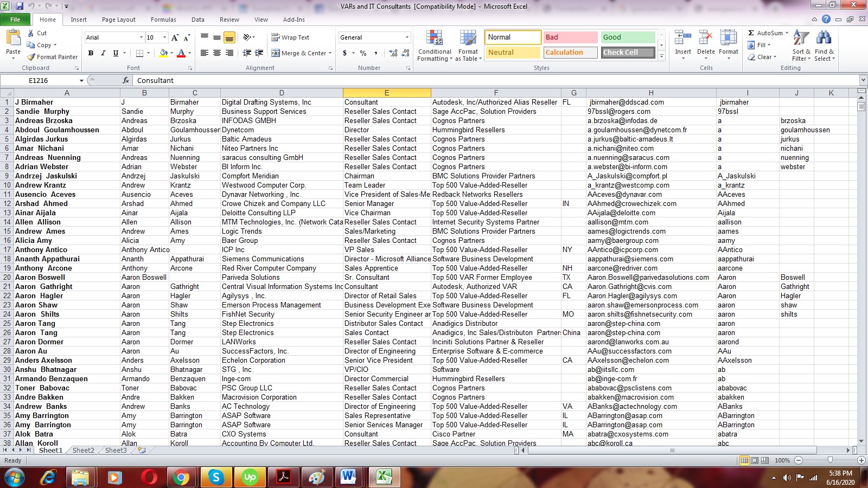
Task: Apply the Fill Color bucket
Action: tap(163, 53)
